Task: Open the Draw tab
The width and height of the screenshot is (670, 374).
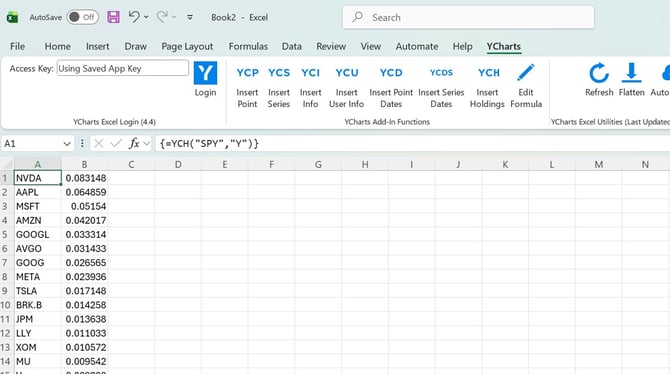Action: tap(135, 46)
